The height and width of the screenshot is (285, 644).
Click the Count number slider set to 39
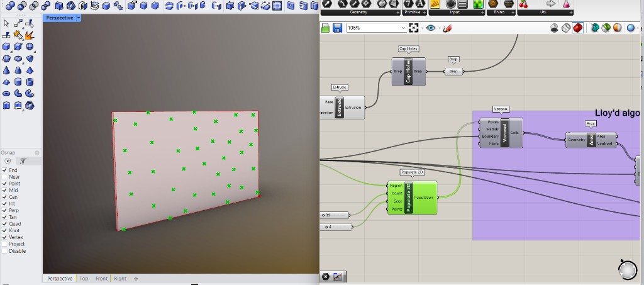[x=335, y=215]
